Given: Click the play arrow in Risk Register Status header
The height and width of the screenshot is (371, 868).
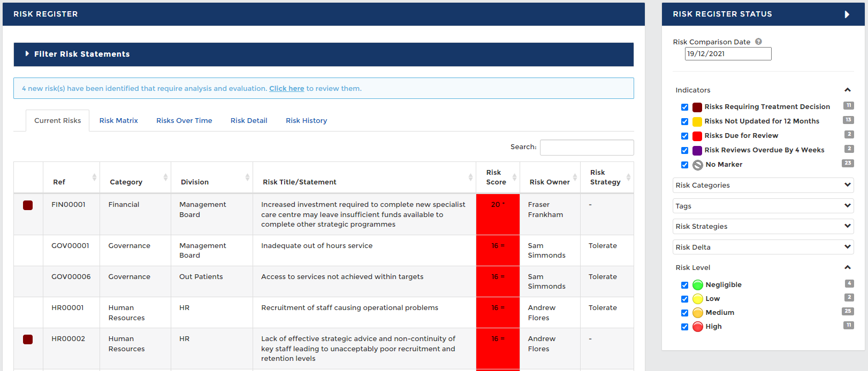Looking at the screenshot, I should tap(847, 14).
